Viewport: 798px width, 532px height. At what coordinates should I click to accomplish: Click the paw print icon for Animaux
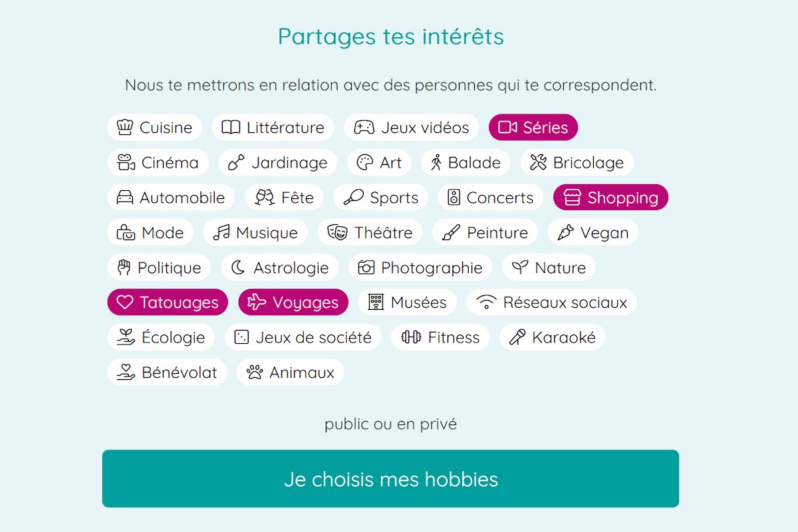255,372
